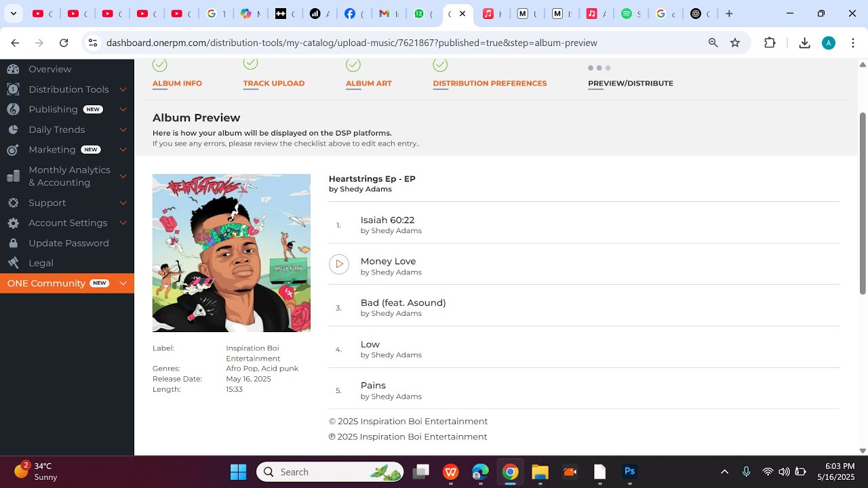Screen dimensions: 868x488
Task: Open Photoshop from the taskbar
Action: tap(629, 472)
